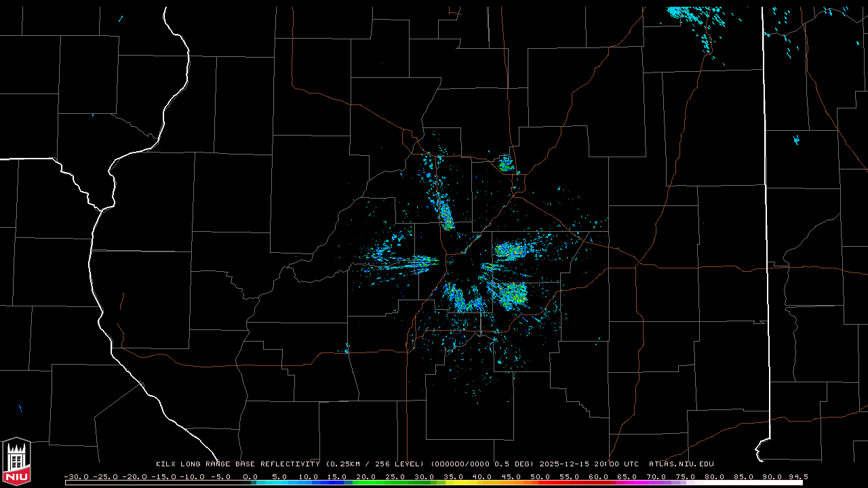The height and width of the screenshot is (488, 868).
Task: Click the 50.0 label on the color scale
Action: [x=540, y=476]
